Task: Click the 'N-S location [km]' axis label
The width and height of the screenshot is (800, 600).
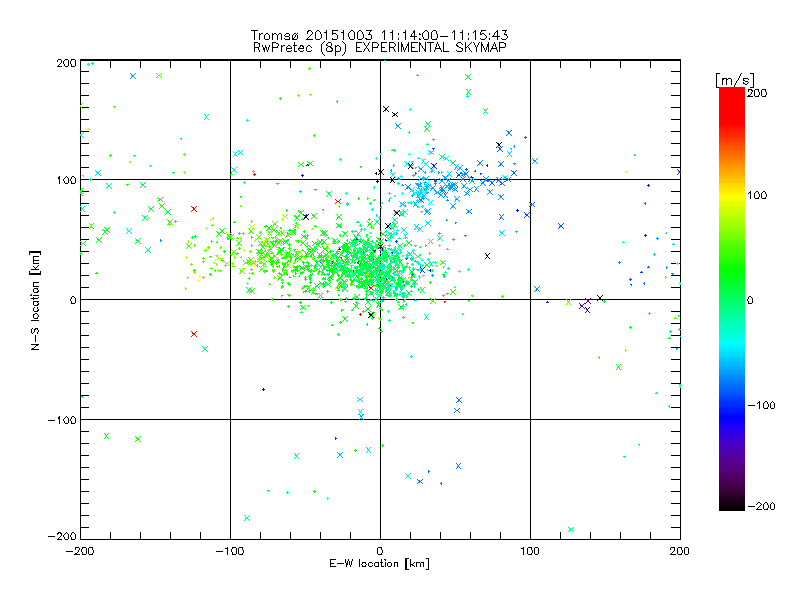Action: coord(35,300)
